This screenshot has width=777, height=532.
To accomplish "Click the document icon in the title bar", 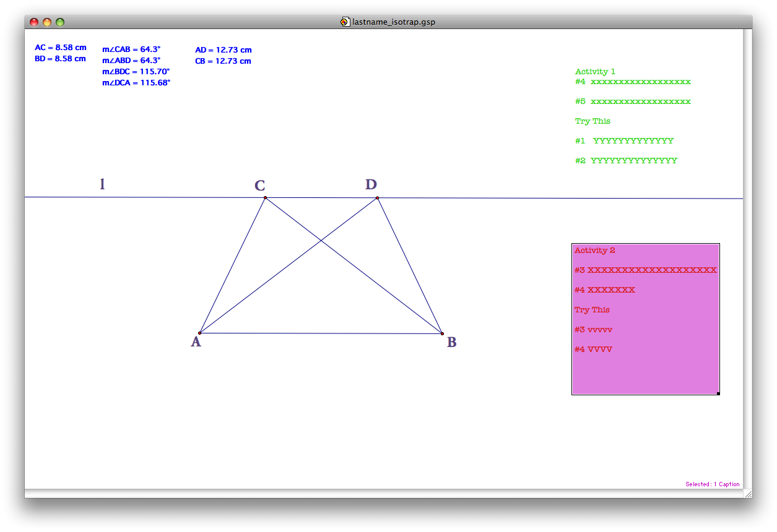I will pos(345,21).
